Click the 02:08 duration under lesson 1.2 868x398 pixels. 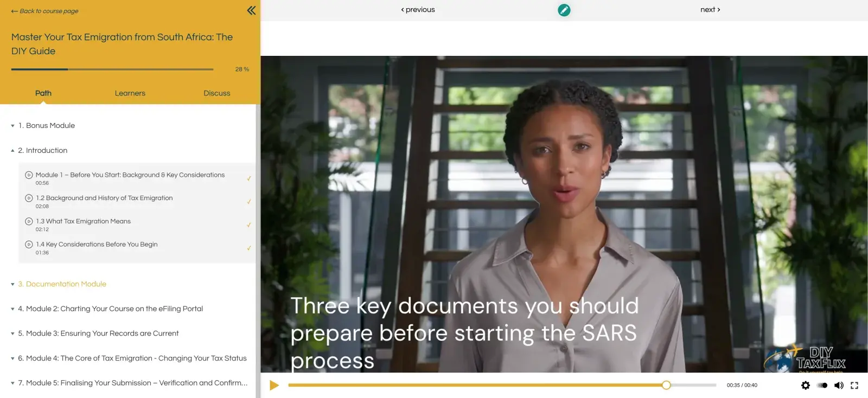[42, 206]
